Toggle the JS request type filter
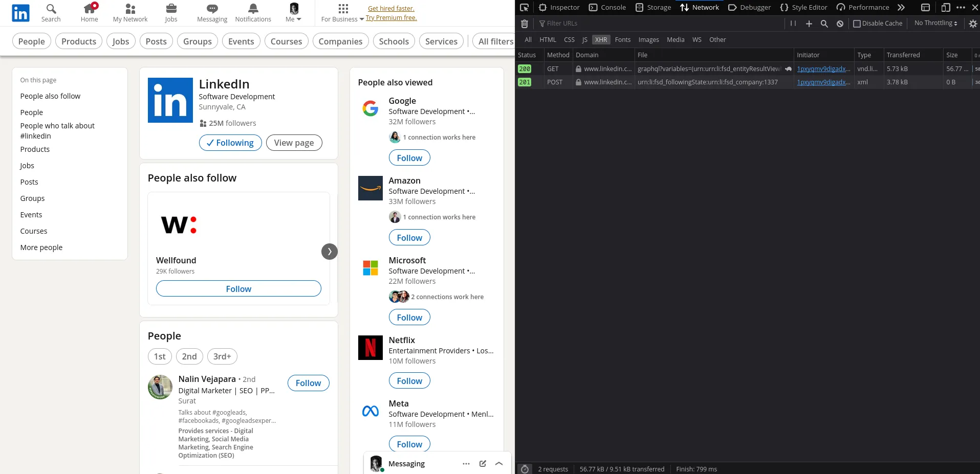Viewport: 980px width, 474px height. coord(584,40)
